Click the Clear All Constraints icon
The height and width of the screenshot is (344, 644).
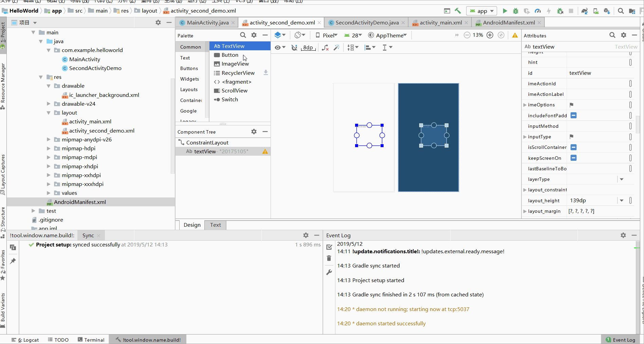point(325,48)
